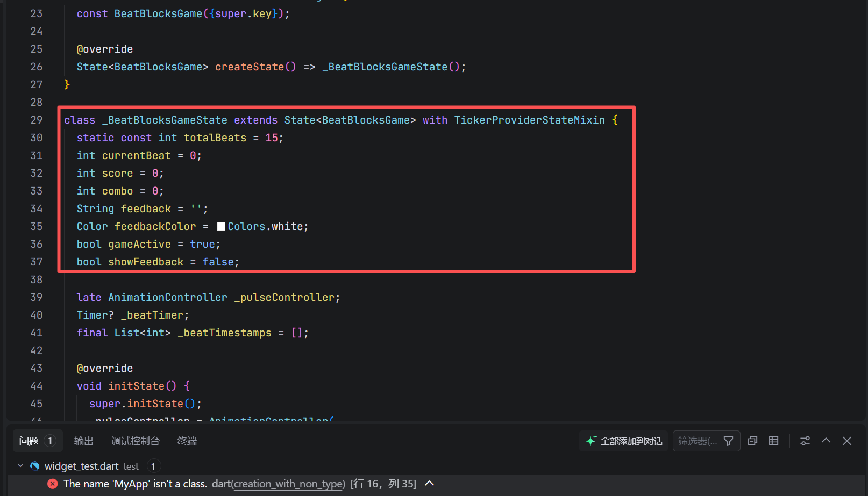
Task: Click the problems count badge on 问题 tab
Action: [50, 441]
